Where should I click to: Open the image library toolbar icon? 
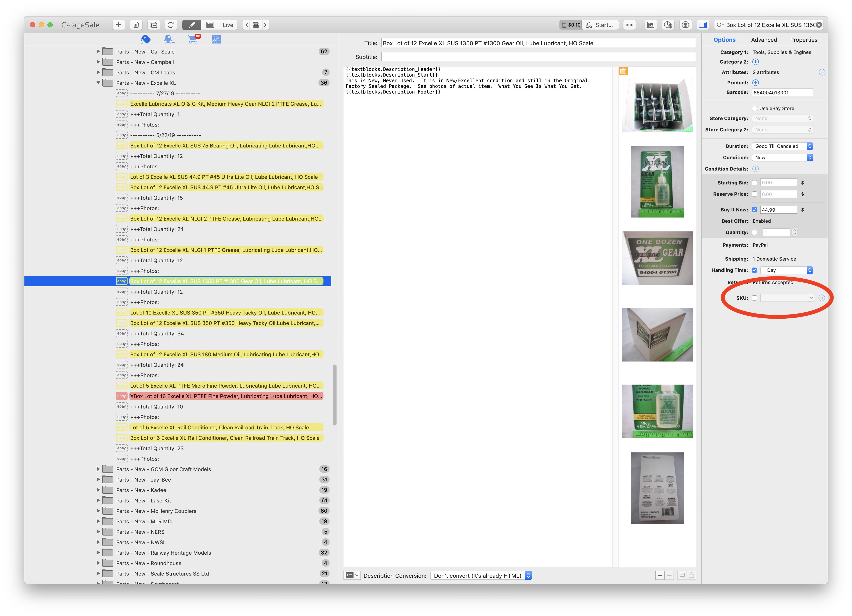coord(650,25)
